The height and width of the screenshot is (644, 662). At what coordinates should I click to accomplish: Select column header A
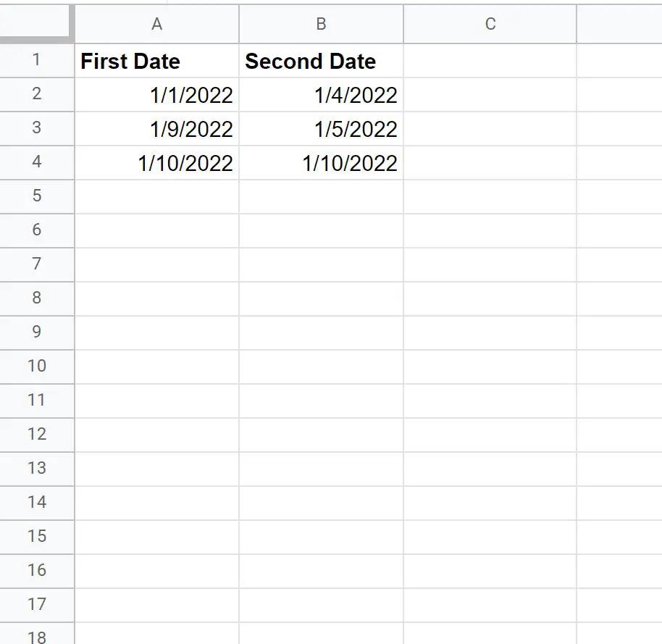coord(156,24)
